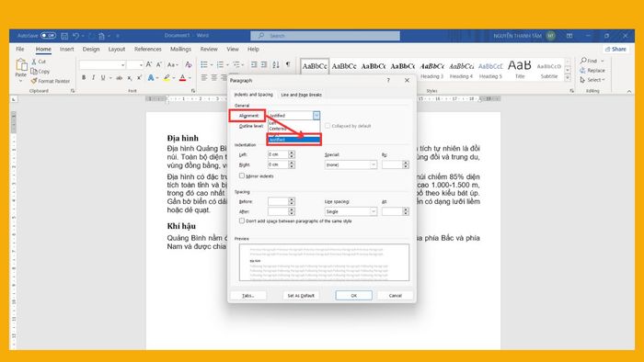The height and width of the screenshot is (362, 644).
Task: Click the Decrease Indent icon
Action: 254,65
